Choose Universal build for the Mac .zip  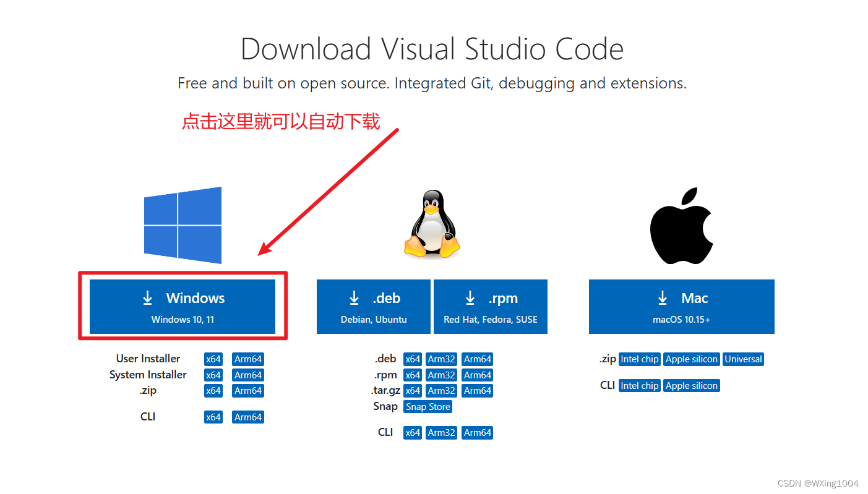pos(743,359)
